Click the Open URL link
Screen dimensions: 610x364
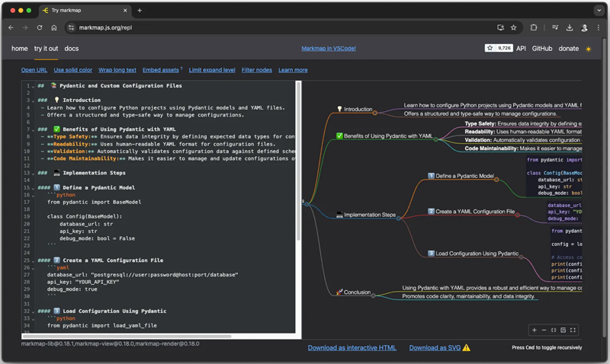coord(34,70)
